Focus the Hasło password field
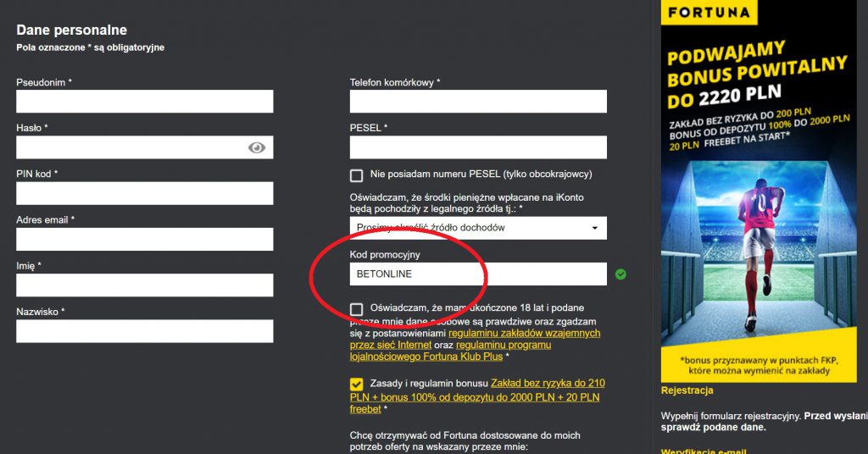 [127, 147]
